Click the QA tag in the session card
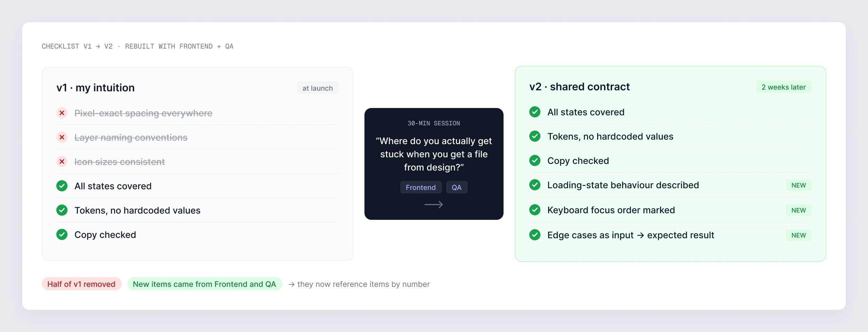 pyautogui.click(x=457, y=187)
